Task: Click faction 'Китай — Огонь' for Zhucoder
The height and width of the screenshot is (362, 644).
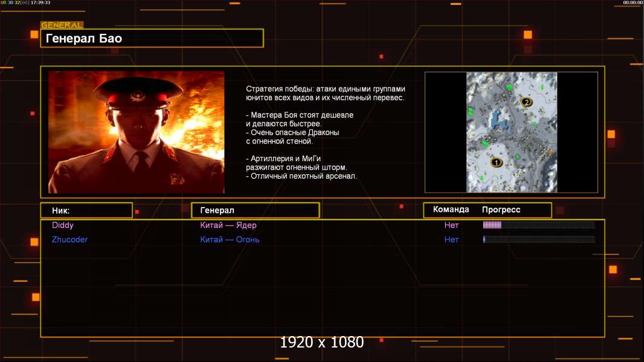Action: (x=230, y=240)
